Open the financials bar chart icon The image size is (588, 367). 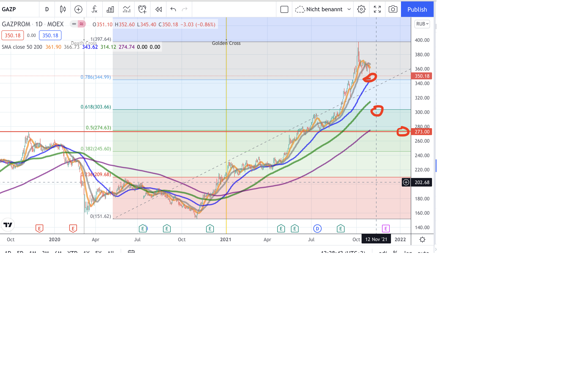point(110,9)
